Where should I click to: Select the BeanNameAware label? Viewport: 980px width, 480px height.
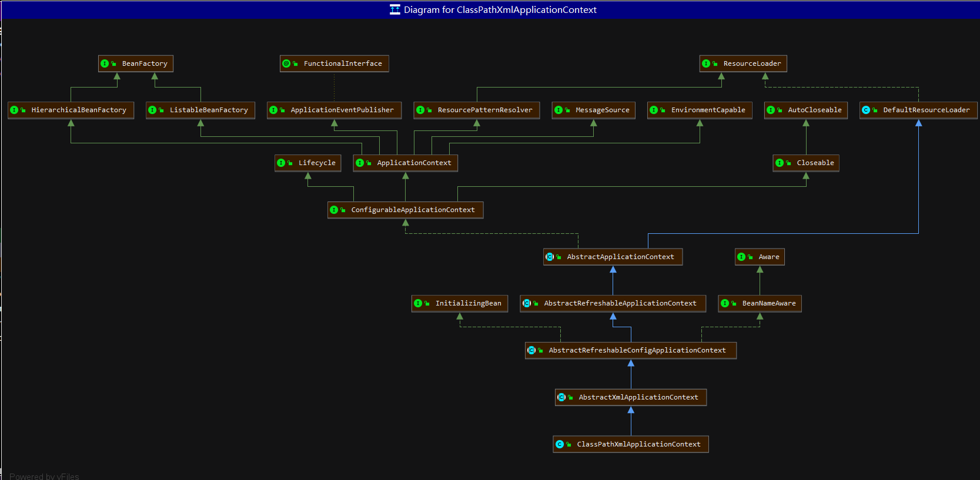[x=769, y=303]
